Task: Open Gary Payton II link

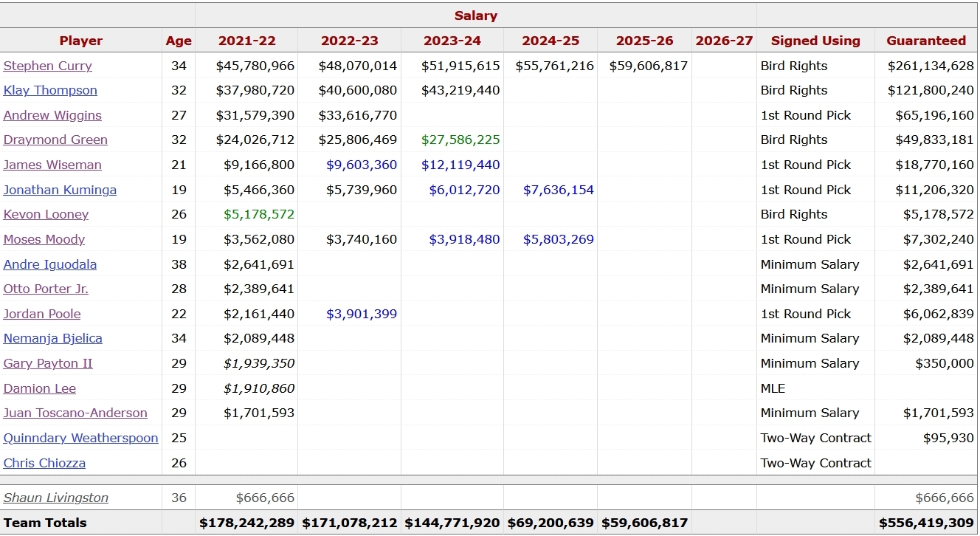Action: [48, 363]
